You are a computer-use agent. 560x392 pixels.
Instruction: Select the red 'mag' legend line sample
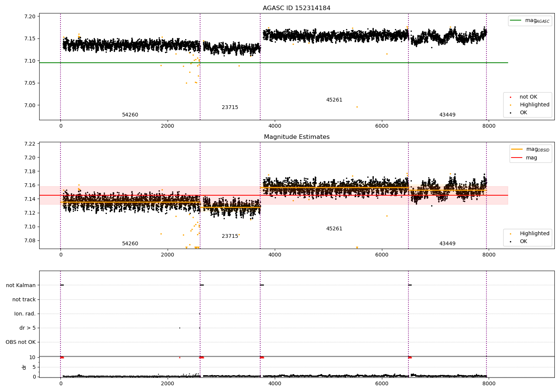[517, 158]
